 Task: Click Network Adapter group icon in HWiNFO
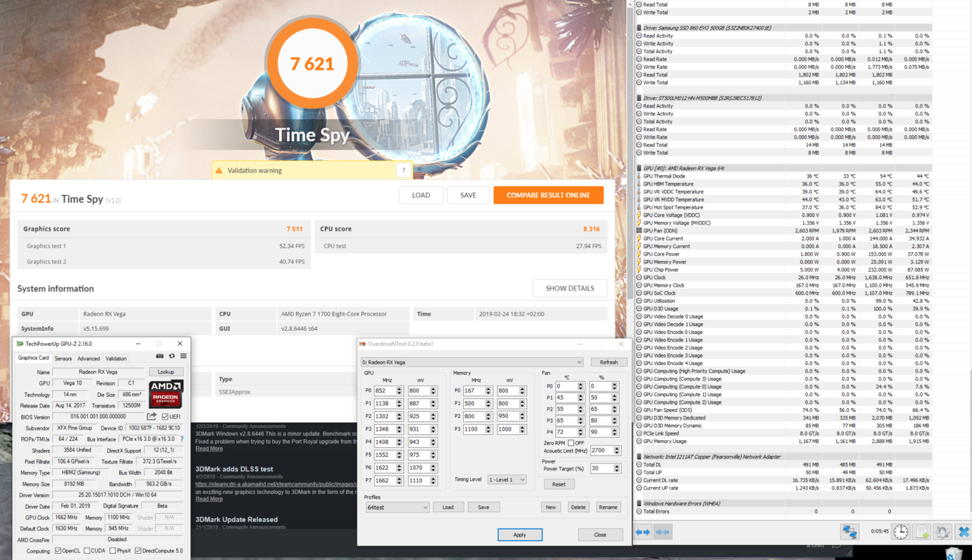coord(639,457)
